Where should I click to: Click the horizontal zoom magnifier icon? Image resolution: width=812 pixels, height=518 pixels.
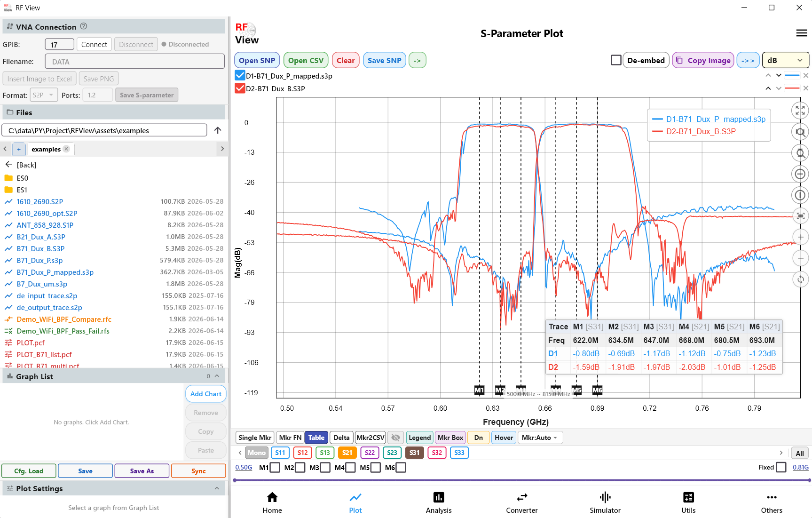pos(800,132)
